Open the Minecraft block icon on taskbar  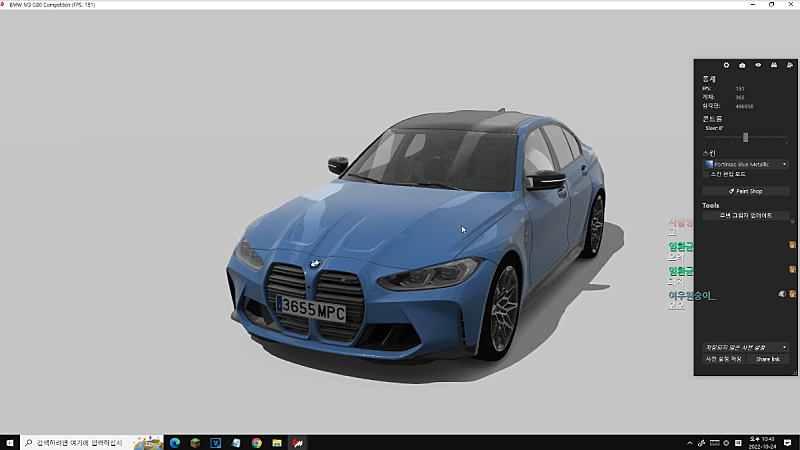coord(195,443)
